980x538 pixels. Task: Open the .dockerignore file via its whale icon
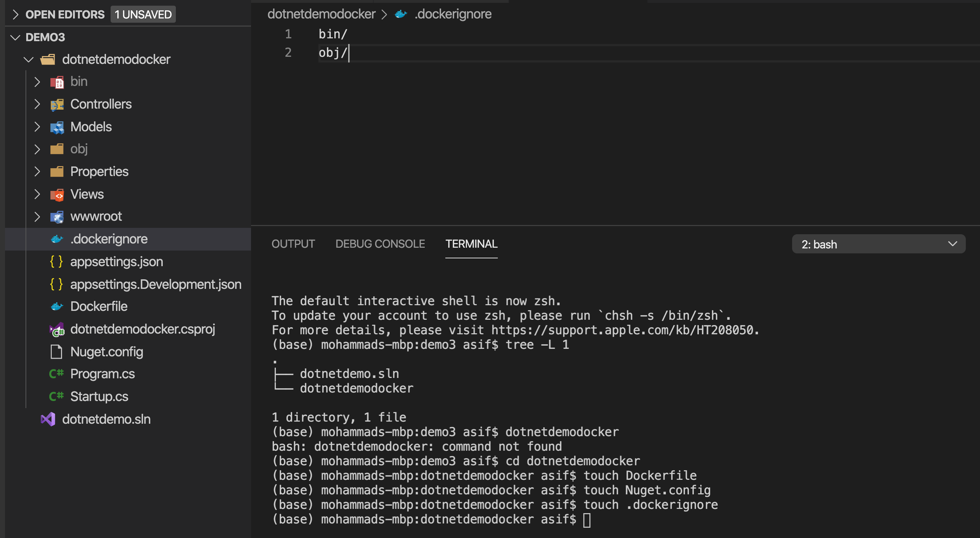pyautogui.click(x=57, y=239)
